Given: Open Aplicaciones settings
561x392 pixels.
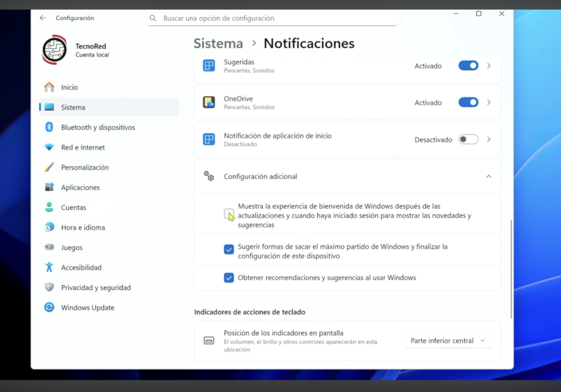Looking at the screenshot, I should (109, 187).
